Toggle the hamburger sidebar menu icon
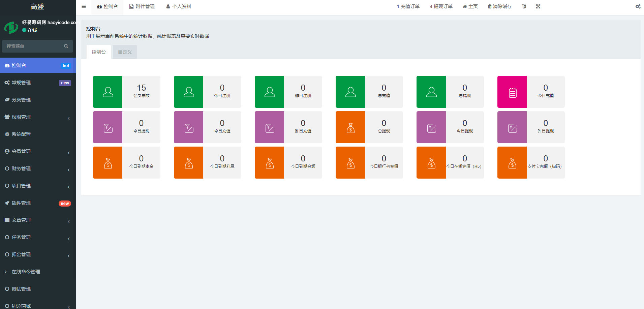 click(x=84, y=6)
